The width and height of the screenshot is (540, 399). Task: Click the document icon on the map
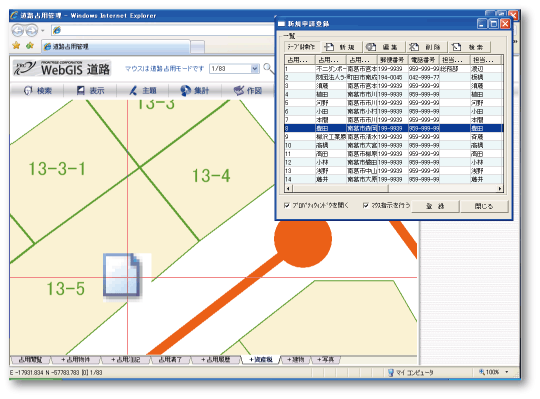coord(122,275)
